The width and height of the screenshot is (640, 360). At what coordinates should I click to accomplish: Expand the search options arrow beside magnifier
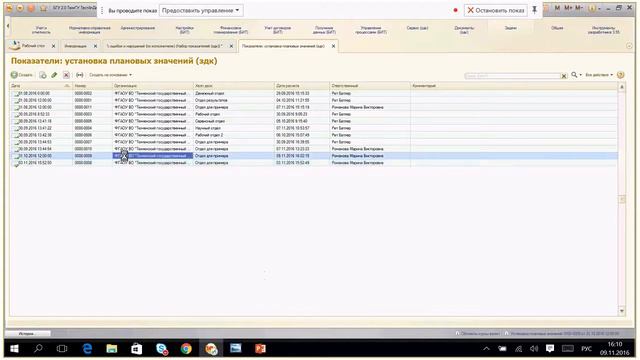[580, 75]
